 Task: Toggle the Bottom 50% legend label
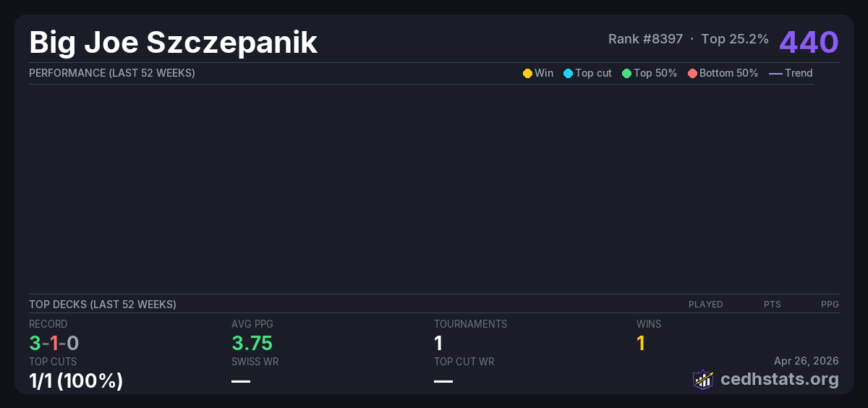(x=728, y=73)
